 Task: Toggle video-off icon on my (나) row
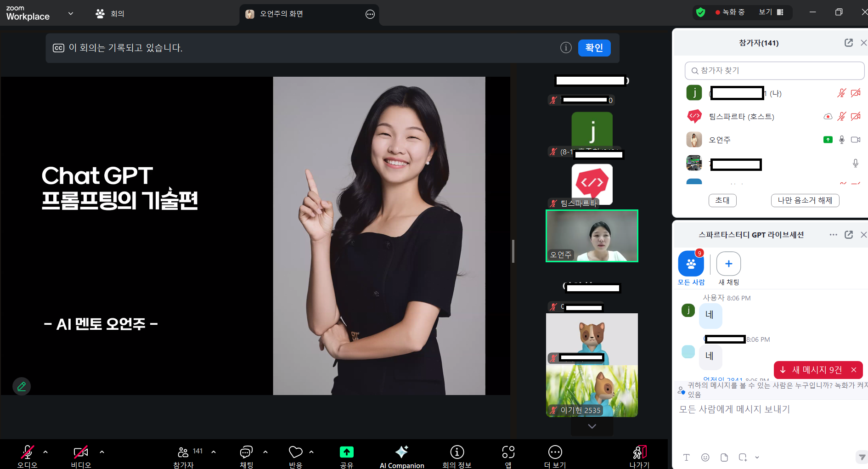[x=856, y=93]
